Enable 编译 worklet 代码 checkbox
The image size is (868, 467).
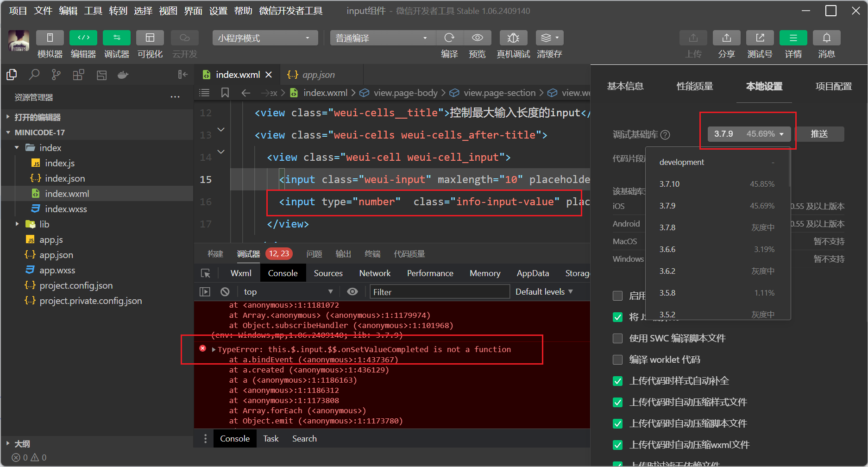617,360
